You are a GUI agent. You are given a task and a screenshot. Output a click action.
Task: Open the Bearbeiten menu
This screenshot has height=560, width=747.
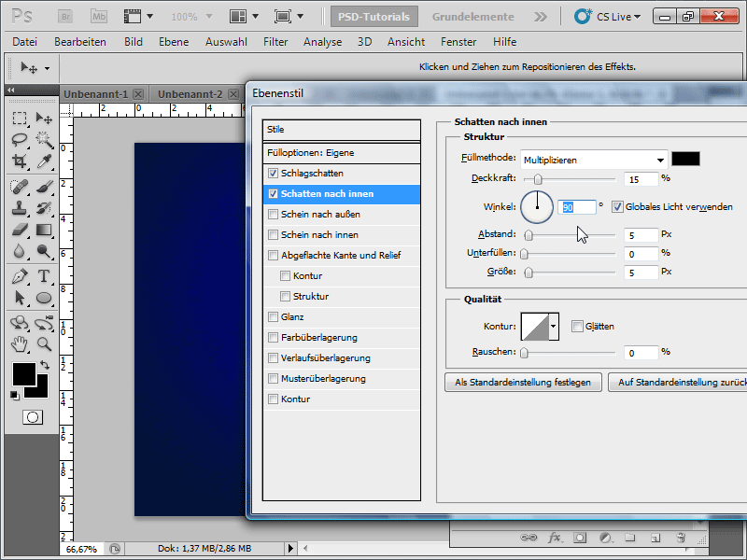[80, 42]
